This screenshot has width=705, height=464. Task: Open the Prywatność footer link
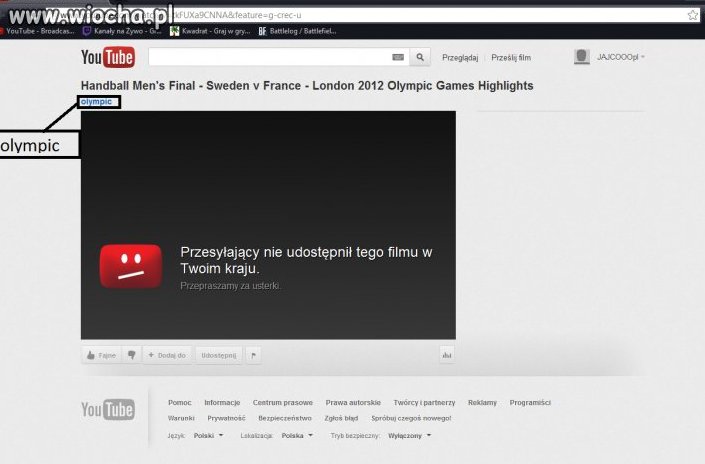tap(226, 418)
